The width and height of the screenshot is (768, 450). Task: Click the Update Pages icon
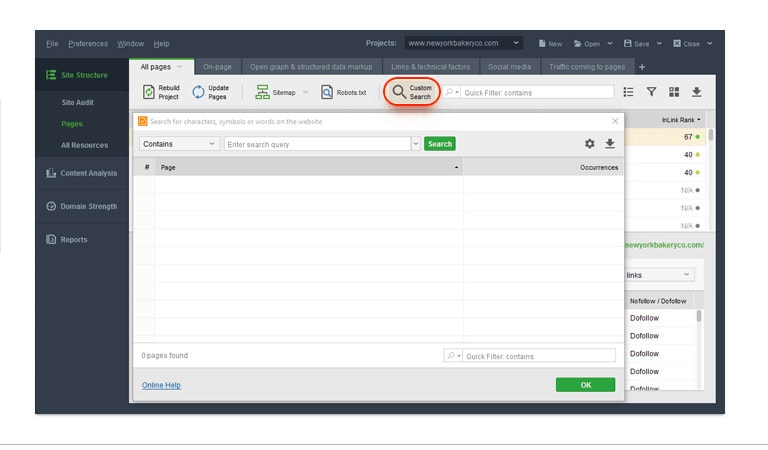pos(198,92)
